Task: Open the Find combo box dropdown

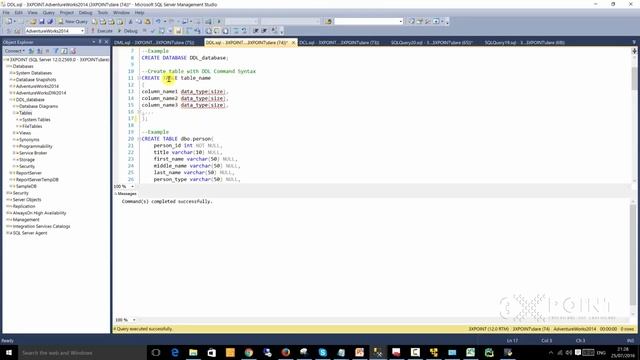Action: point(401,21)
